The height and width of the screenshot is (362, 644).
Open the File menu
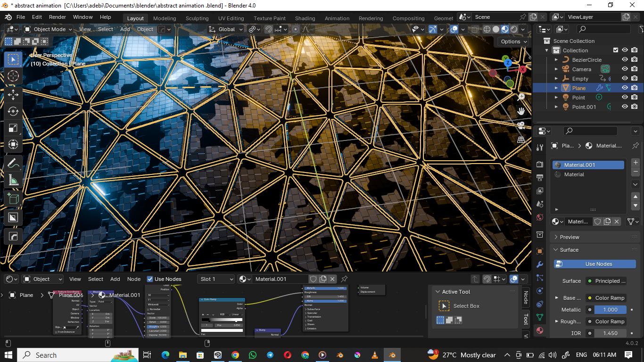point(21,17)
